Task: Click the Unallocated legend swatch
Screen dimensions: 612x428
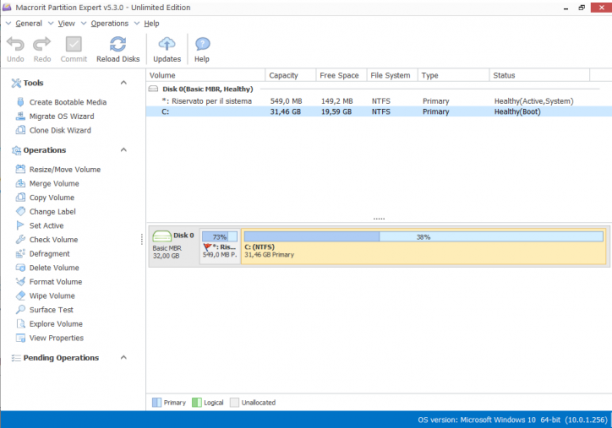Action: pyautogui.click(x=234, y=402)
